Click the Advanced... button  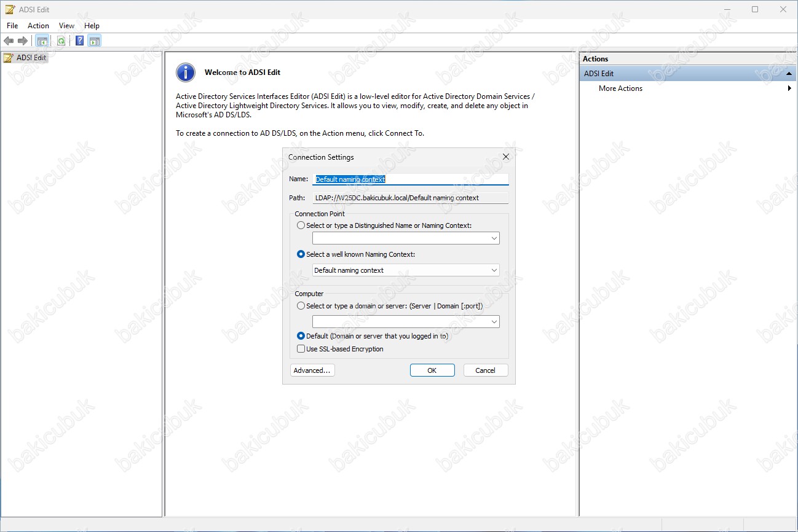click(312, 370)
